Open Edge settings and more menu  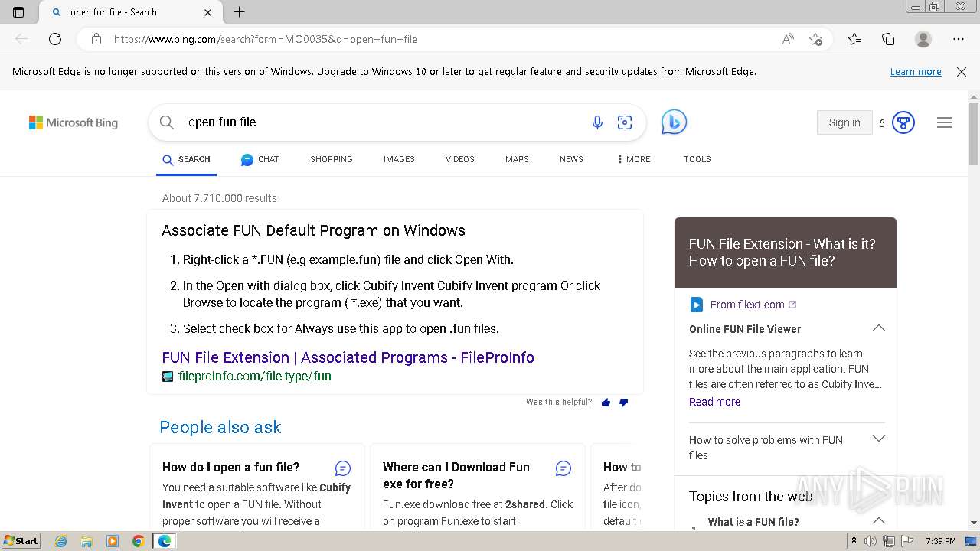[x=959, y=39]
